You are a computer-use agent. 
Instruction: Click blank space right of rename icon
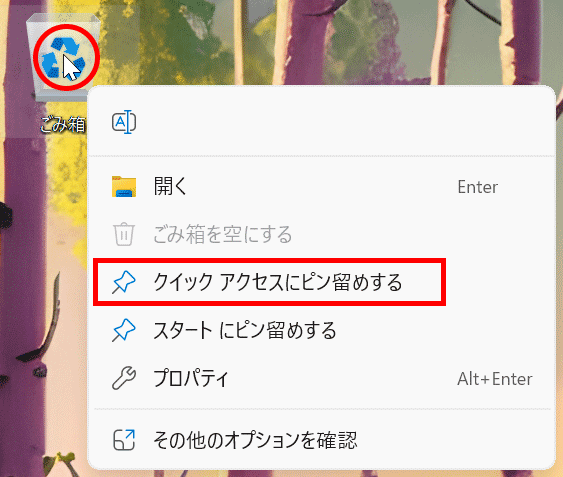coord(341,122)
